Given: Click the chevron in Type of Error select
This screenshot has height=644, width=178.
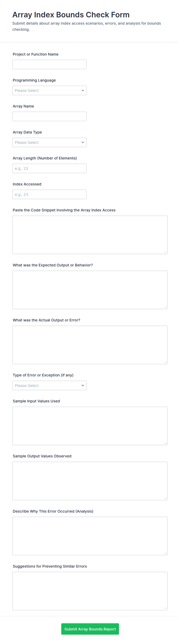Looking at the screenshot, I should 83,385.
